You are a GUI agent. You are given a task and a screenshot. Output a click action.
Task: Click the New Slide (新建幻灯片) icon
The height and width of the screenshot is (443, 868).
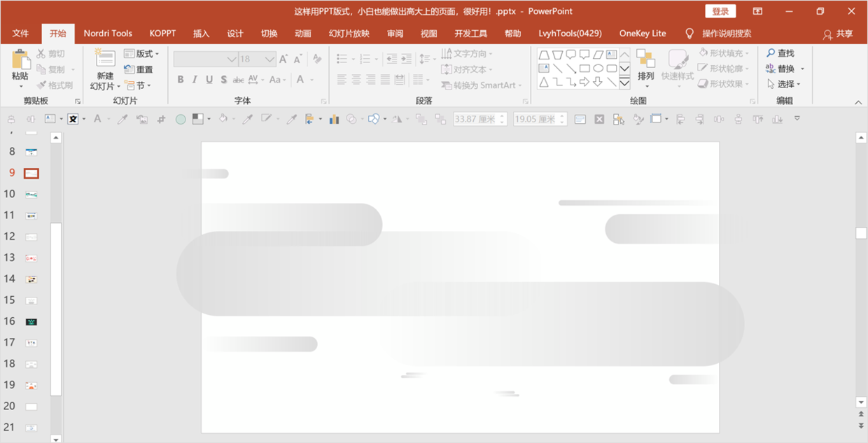(105, 59)
